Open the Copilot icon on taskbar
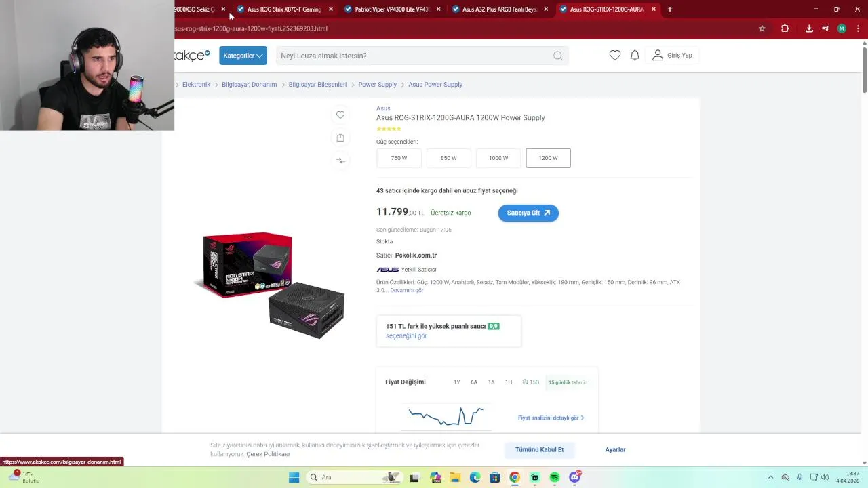 [x=435, y=477]
